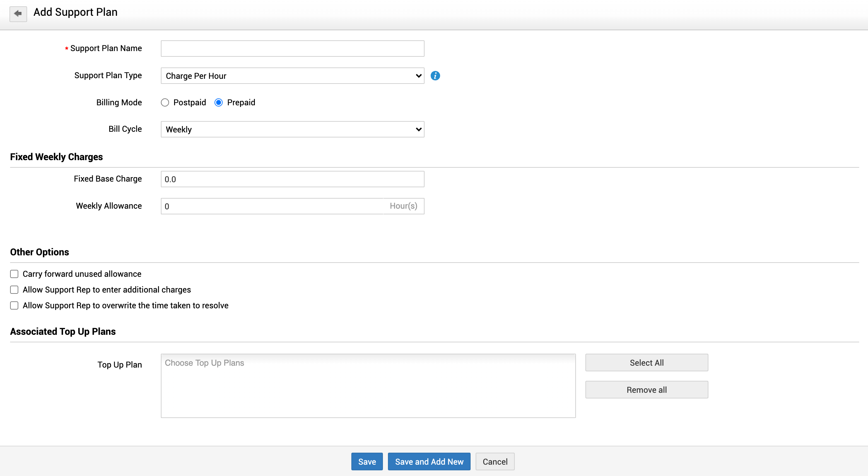
Task: Enable Carry forward unused allowance
Action: pos(14,274)
